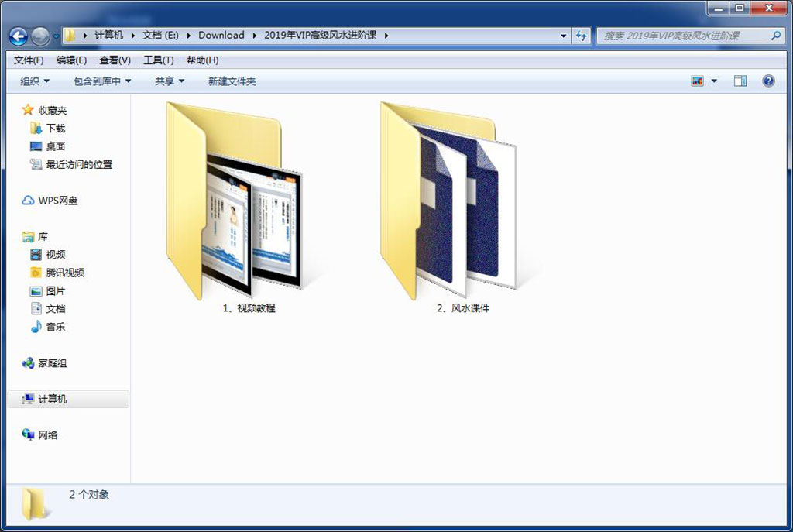Click the change view icon in toolbar
Image resolution: width=793 pixels, height=532 pixels.
pos(698,81)
